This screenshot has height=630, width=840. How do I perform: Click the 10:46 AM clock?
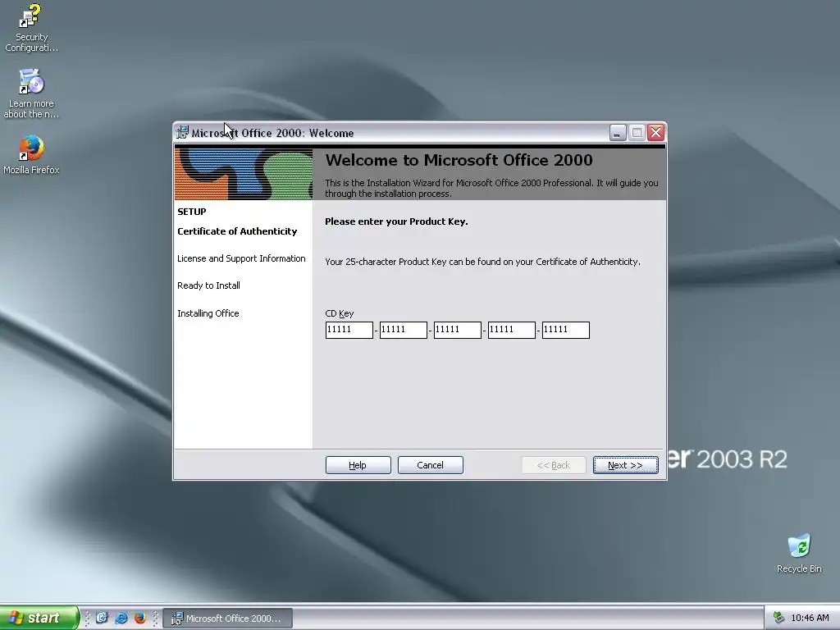(x=810, y=618)
